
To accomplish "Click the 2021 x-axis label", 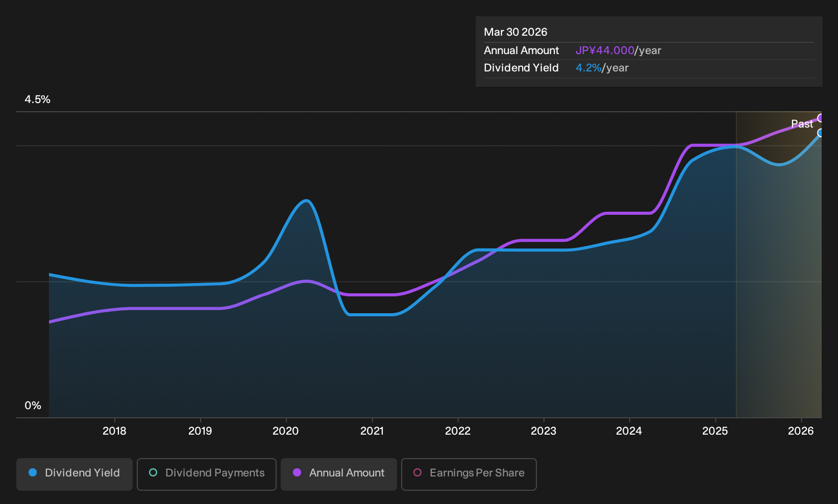I will pos(372,431).
